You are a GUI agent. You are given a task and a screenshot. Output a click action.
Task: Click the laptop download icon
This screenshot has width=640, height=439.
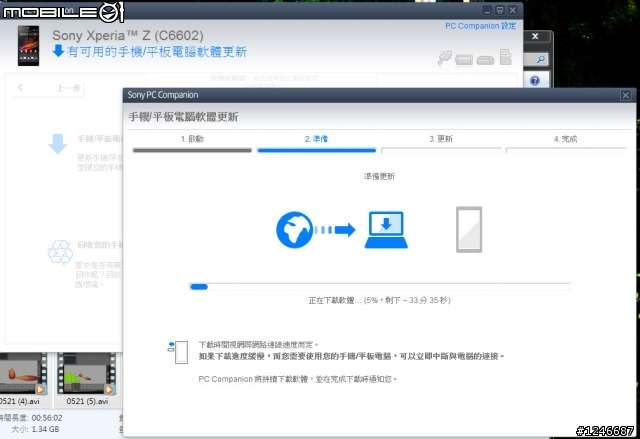[x=386, y=230]
